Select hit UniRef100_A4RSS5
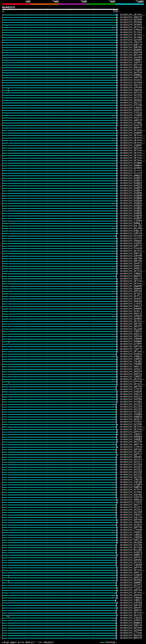Screen dimensions: 146x644 coord(131,120)
